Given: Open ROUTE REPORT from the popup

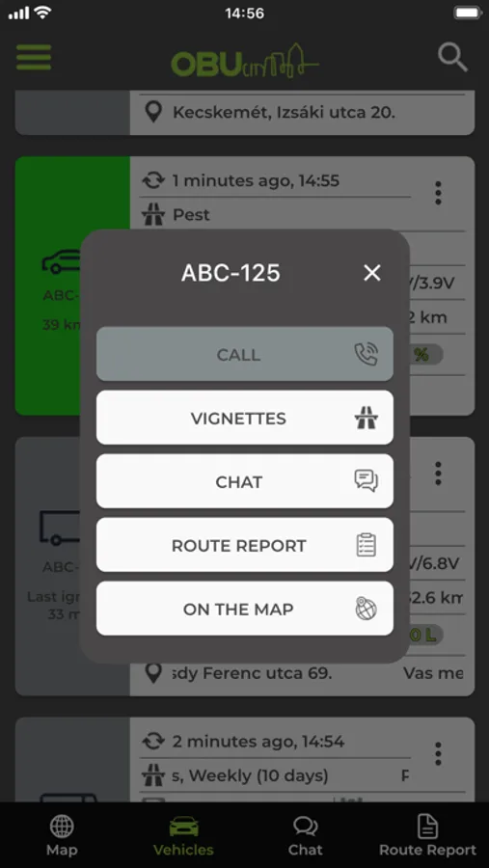Looking at the screenshot, I should coord(245,545).
